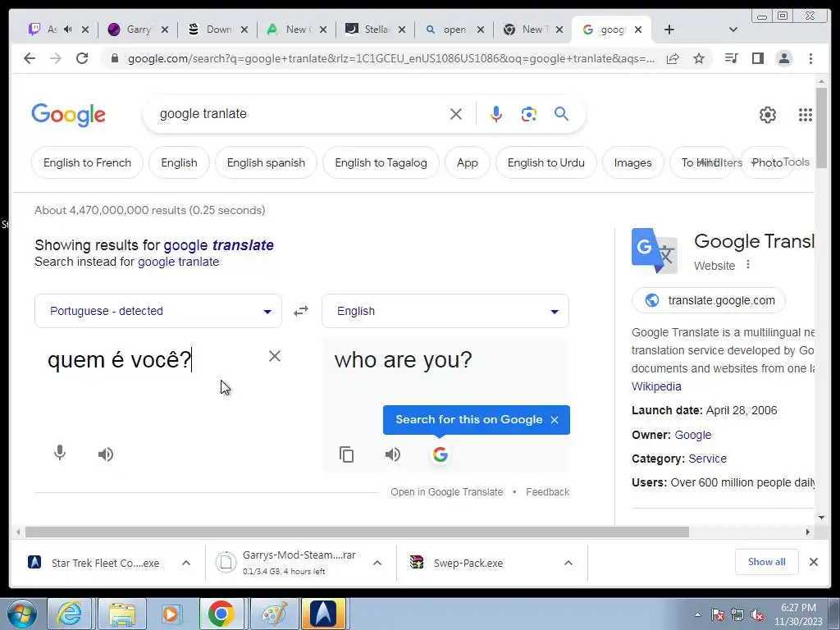The height and width of the screenshot is (630, 840).
Task: Open Chrome profile avatar menu
Action: 783,58
